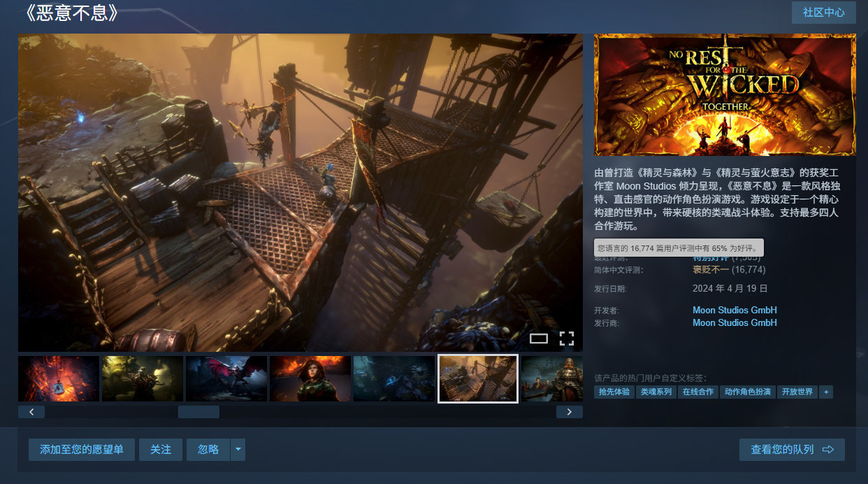Click the thumbnail strip scrollbar handle
The height and width of the screenshot is (484, 868).
tap(198, 412)
